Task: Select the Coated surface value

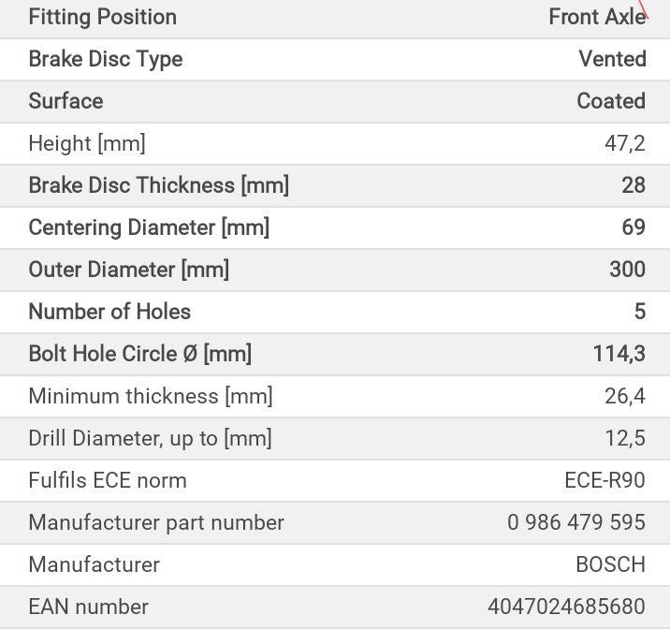Action: pos(610,101)
